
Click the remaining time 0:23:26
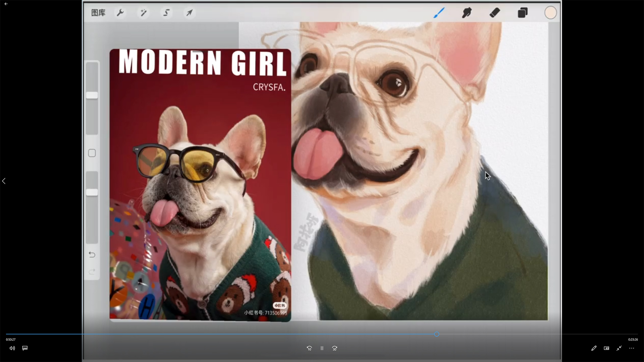[x=633, y=340]
